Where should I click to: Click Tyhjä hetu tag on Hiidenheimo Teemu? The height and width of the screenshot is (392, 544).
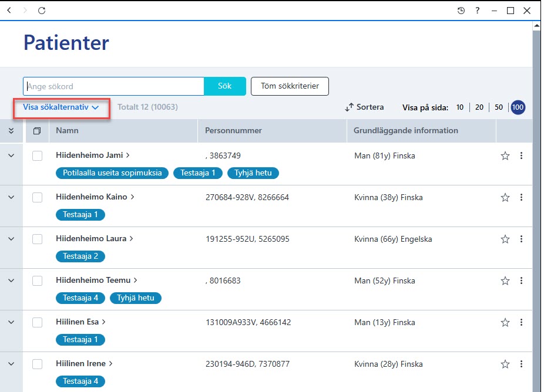click(136, 298)
